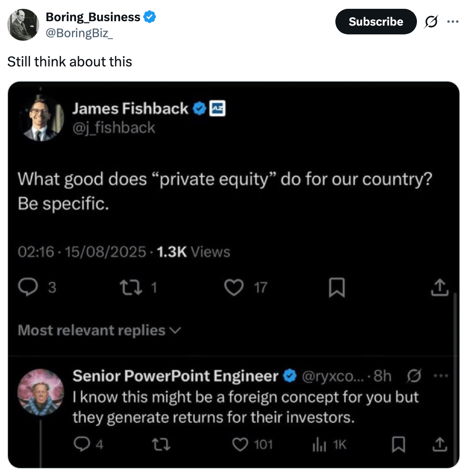The image size is (469, 476).
Task: Bookmark James Fishback's tweet
Action: [337, 288]
